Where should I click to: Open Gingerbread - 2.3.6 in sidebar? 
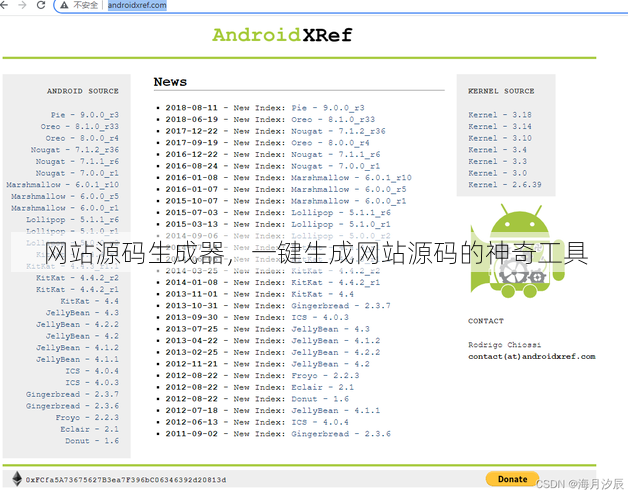click(72, 405)
